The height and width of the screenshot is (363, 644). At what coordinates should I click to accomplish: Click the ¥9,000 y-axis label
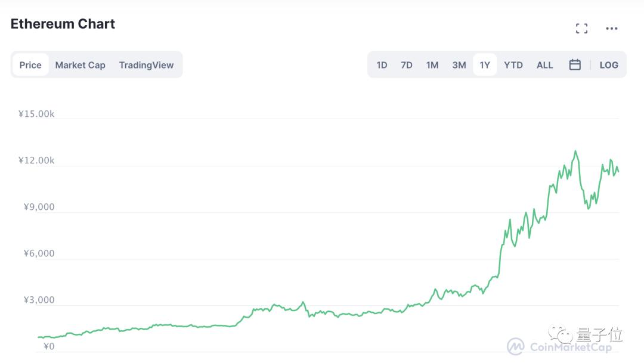click(39, 207)
